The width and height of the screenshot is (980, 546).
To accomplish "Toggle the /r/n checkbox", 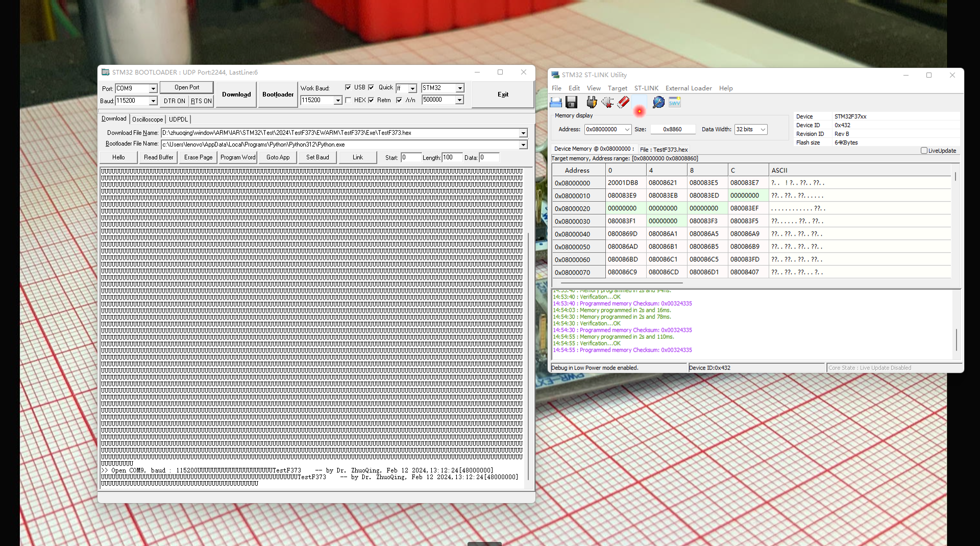I will tap(399, 100).
